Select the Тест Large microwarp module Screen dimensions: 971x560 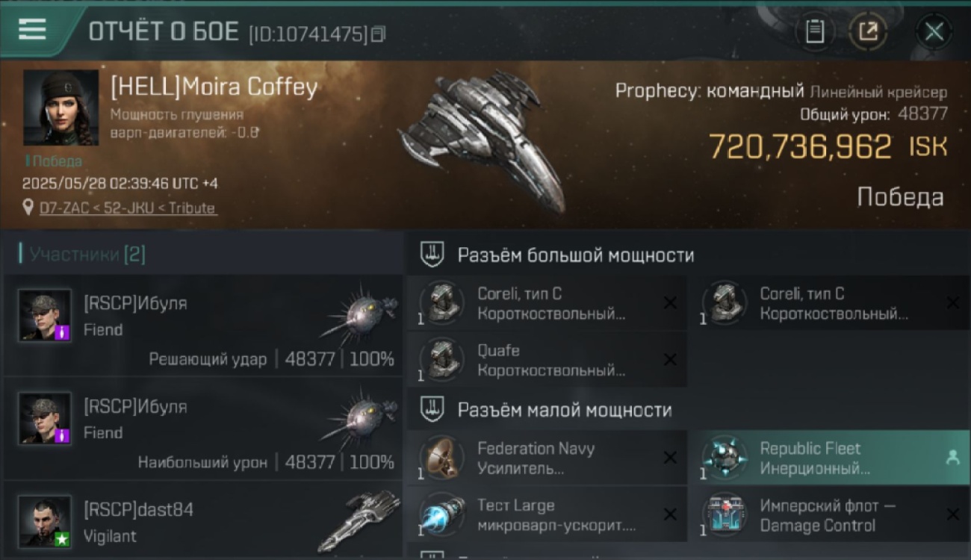point(547,514)
